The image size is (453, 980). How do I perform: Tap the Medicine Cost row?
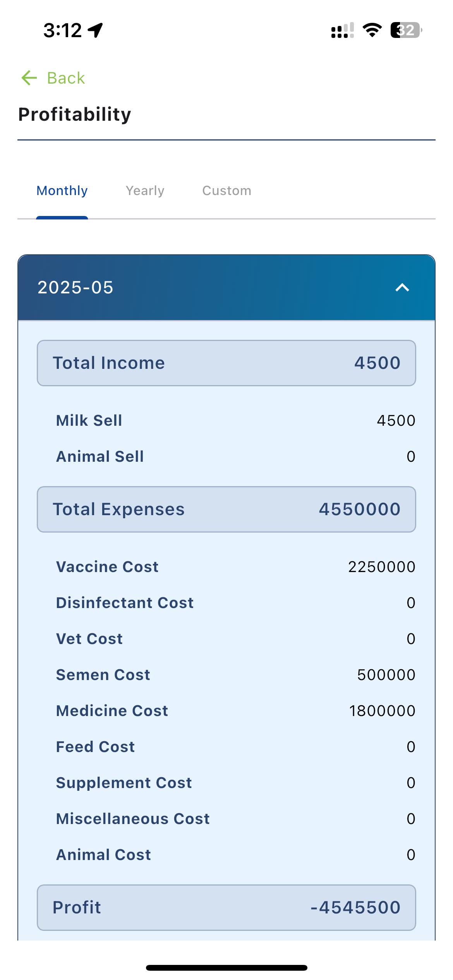click(x=235, y=711)
